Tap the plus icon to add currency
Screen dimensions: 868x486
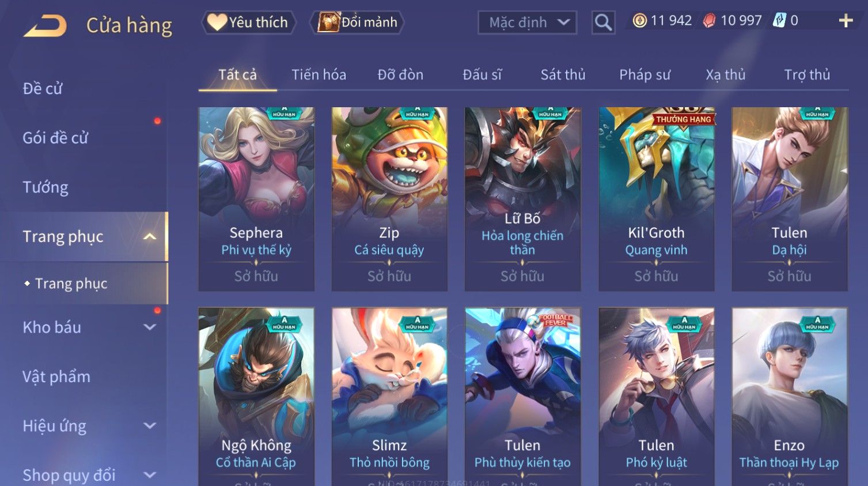coord(846,21)
